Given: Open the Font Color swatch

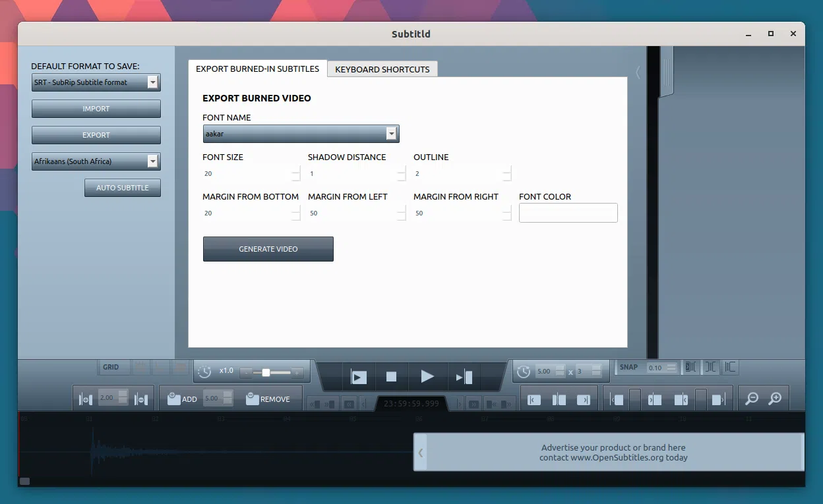Looking at the screenshot, I should pyautogui.click(x=568, y=213).
